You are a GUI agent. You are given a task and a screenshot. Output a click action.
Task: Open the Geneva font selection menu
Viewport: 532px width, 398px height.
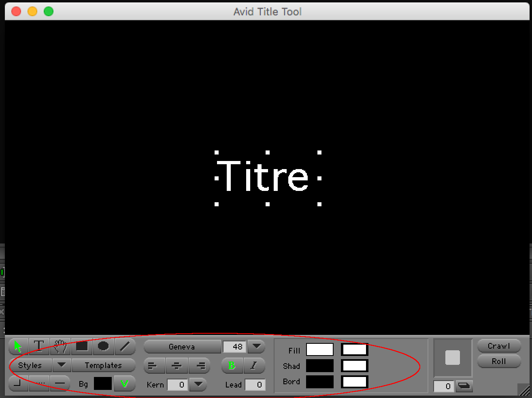(x=182, y=347)
